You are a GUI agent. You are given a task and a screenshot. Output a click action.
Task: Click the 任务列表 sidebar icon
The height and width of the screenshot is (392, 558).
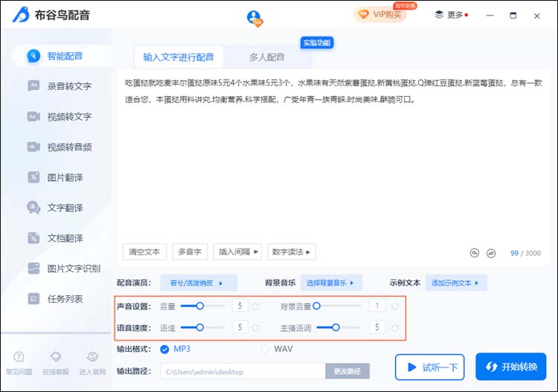click(x=33, y=299)
